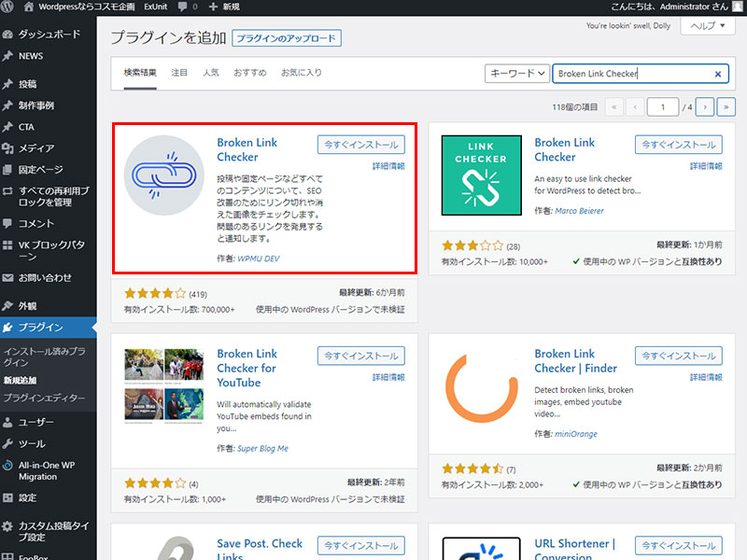Install Broken Link Checker by WPMU DEV
Screen dimensions: 747x560
pos(360,145)
